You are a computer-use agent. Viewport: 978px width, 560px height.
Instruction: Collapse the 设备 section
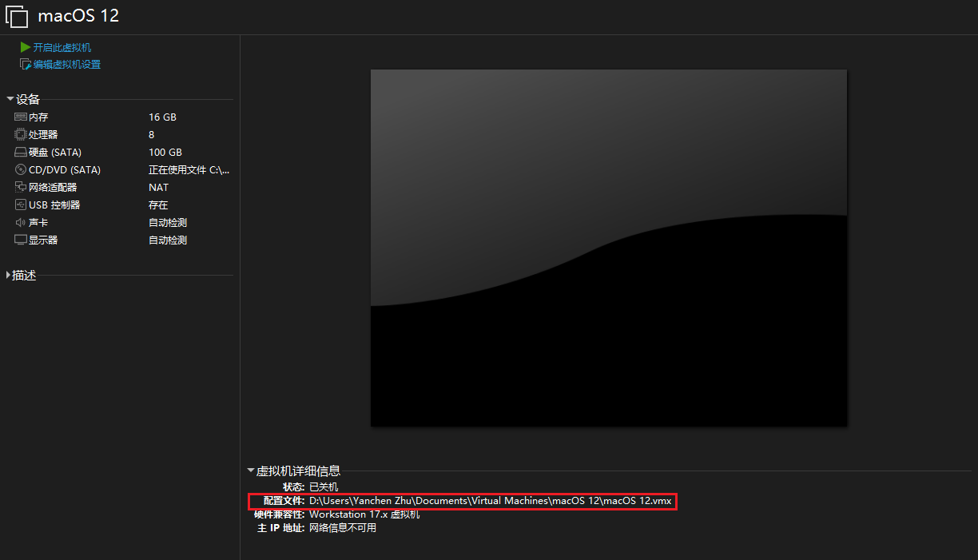[x=10, y=99]
